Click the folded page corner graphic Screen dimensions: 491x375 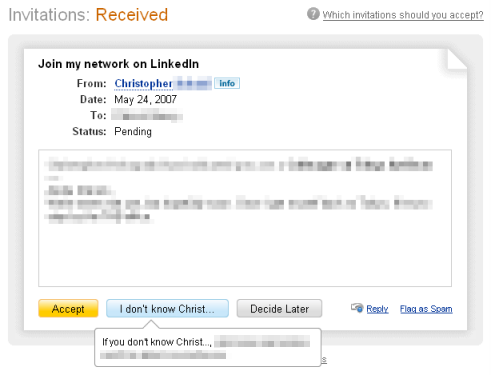coord(457,59)
